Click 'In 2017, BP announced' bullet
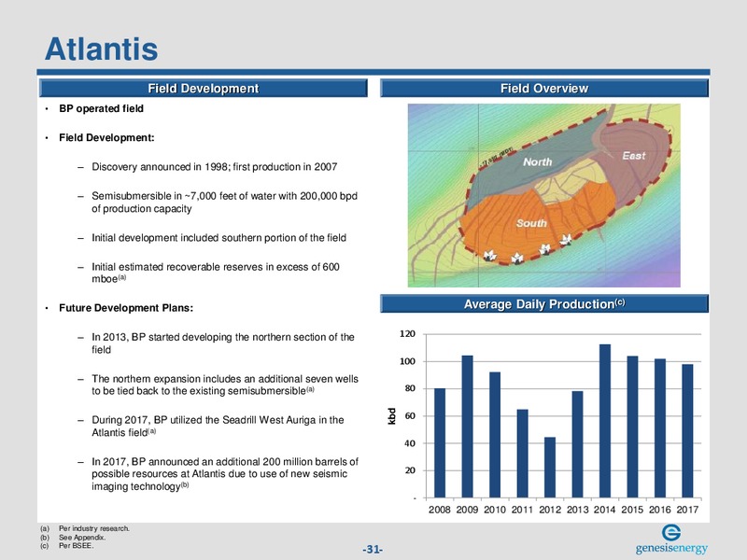Viewport: 747px width, 560px height. click(x=225, y=474)
